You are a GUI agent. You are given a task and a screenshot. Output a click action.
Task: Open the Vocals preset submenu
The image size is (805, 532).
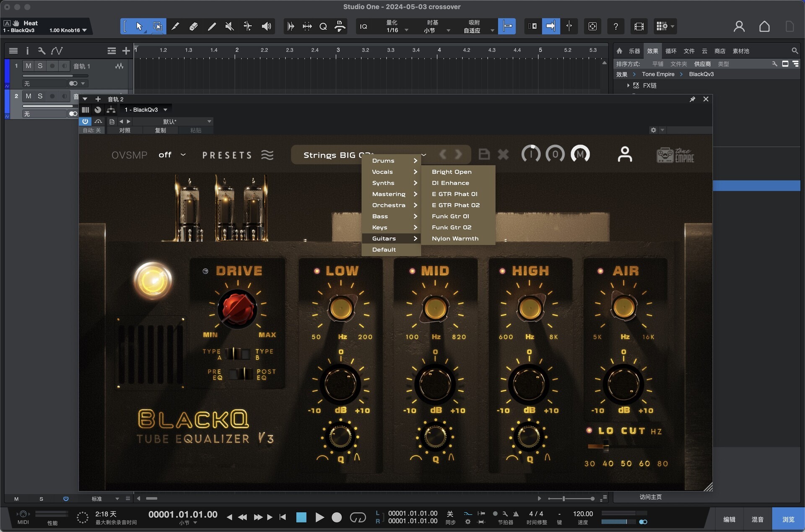point(391,172)
